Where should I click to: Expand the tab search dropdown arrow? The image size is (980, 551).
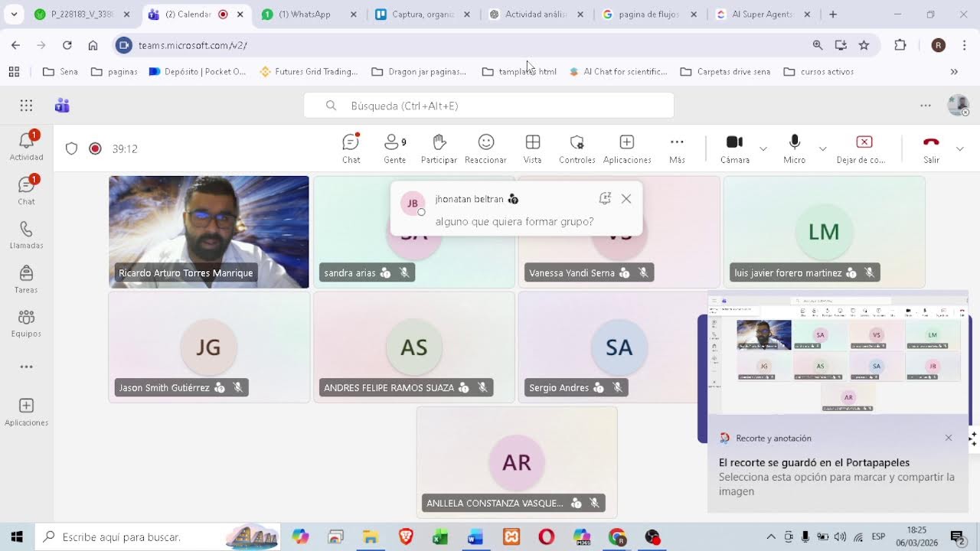coord(14,14)
